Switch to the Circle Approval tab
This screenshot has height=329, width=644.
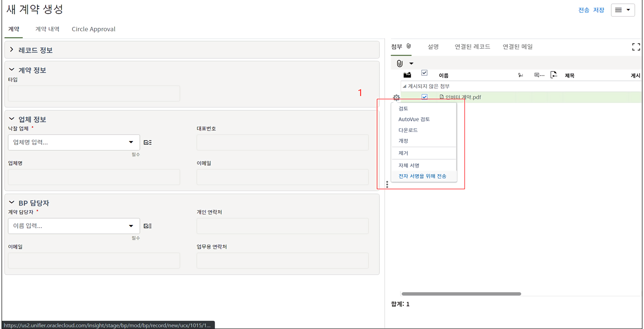[x=93, y=29]
